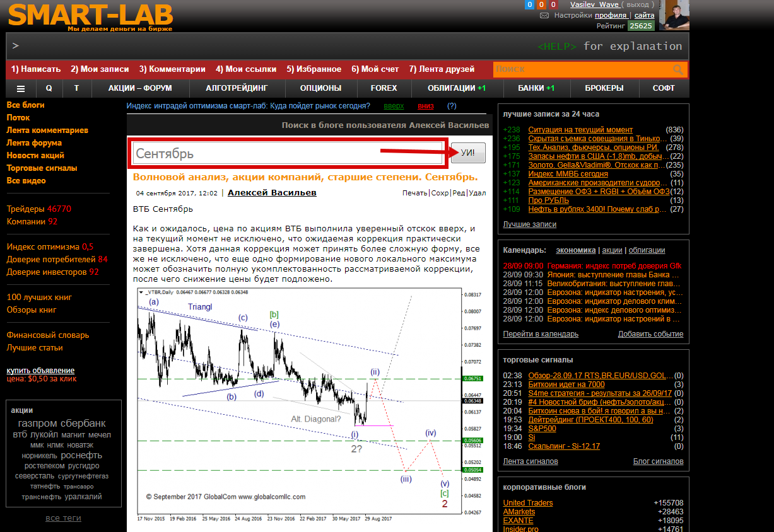774x532 pixels.
Task: Click the red notification counter badge
Action: tap(554, 5)
